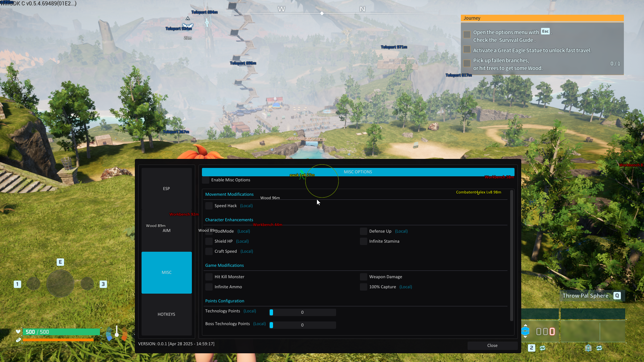Click the compass center diamond marker
The image size is (644, 362).
(322, 13)
